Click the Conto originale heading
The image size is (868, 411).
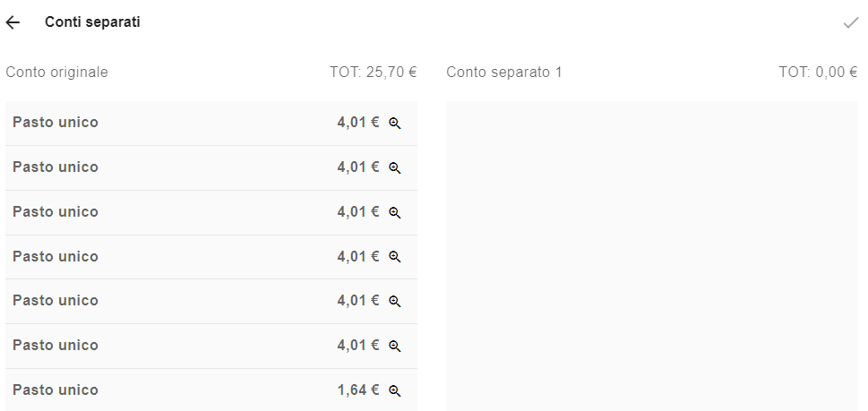[56, 73]
